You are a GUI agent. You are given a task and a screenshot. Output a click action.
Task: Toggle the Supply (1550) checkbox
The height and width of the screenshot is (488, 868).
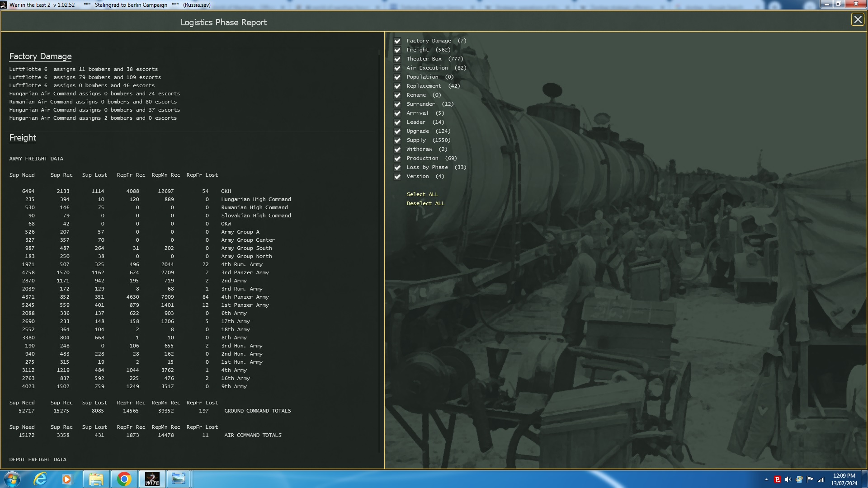(397, 141)
